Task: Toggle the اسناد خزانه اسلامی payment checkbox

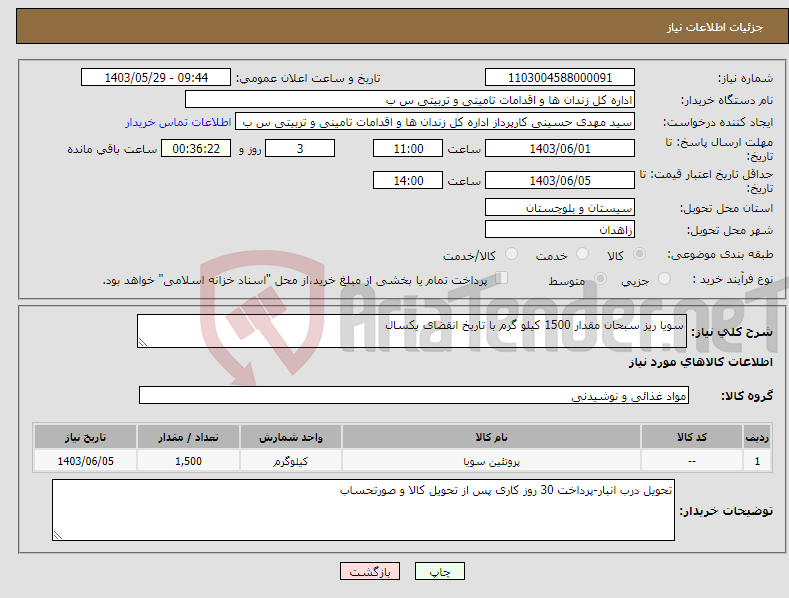Action: [x=501, y=278]
